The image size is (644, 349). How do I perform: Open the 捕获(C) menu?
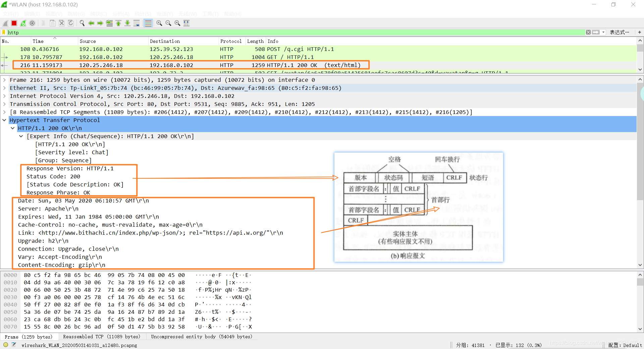pos(98,14)
